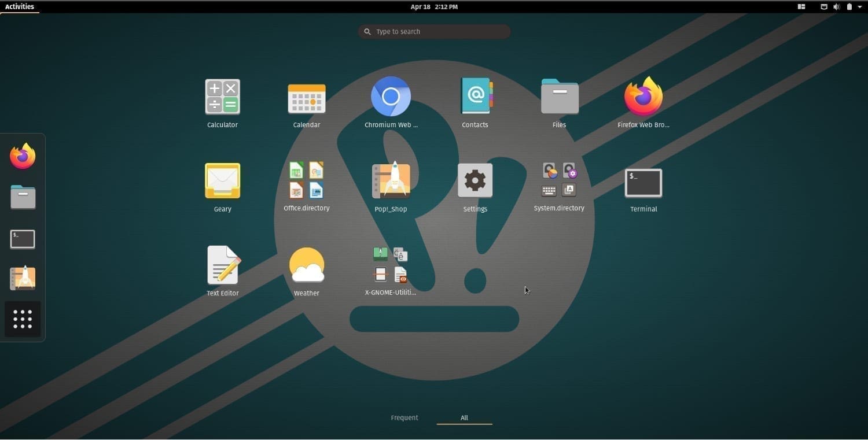Launch the Calculator app
Image resolution: width=868 pixels, height=440 pixels.
tap(222, 97)
